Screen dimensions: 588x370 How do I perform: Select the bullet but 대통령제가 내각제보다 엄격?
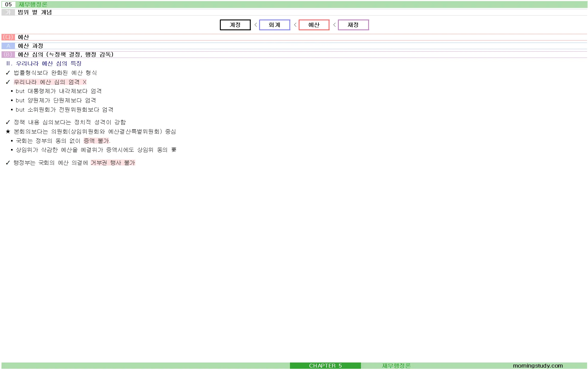59,91
